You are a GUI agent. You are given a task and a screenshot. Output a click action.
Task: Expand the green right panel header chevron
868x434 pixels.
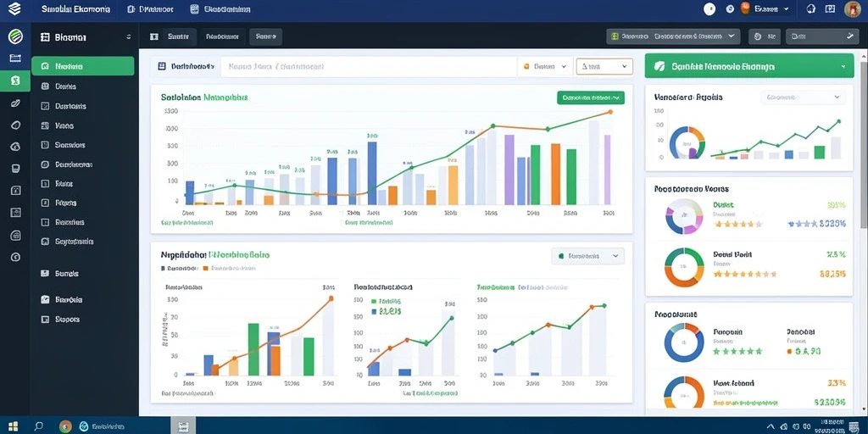(843, 66)
